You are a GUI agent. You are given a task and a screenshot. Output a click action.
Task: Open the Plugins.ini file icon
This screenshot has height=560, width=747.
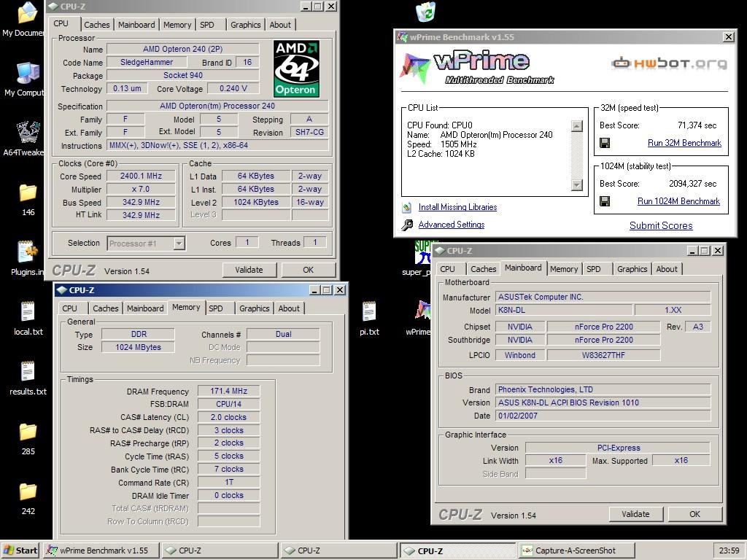pyautogui.click(x=28, y=252)
